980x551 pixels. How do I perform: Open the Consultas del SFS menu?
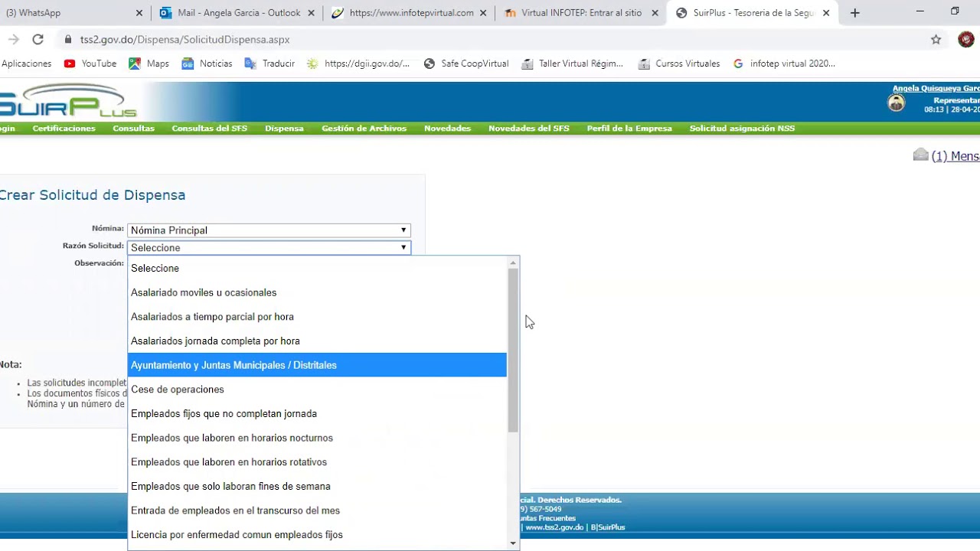[210, 129]
